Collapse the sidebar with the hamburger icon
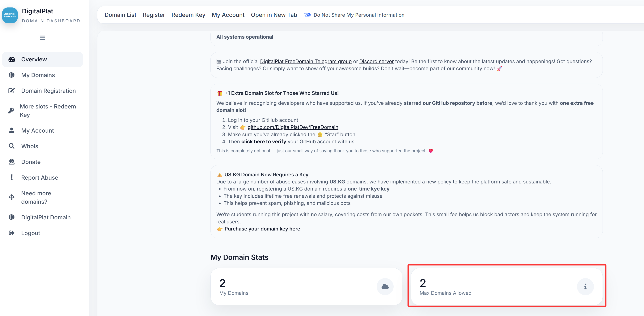 click(x=43, y=38)
